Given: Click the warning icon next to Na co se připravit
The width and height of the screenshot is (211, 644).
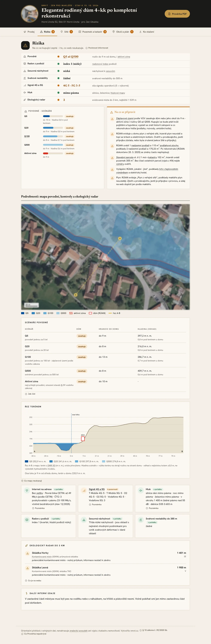Looking at the screenshot, I should coord(112,112).
